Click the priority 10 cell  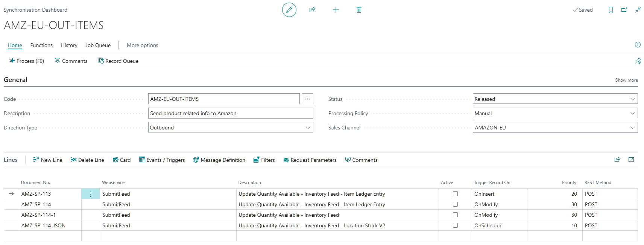[555, 225]
